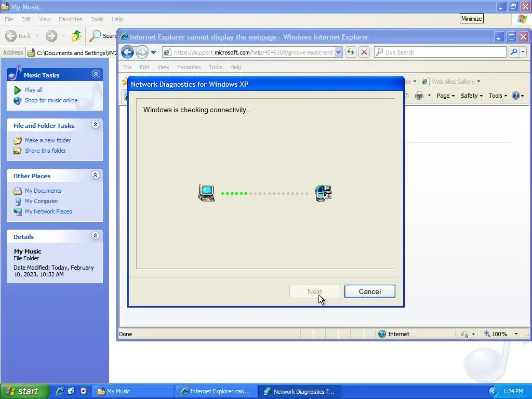This screenshot has width=532, height=399.
Task: Open Edit menu in My Music window
Action: [x=26, y=19]
